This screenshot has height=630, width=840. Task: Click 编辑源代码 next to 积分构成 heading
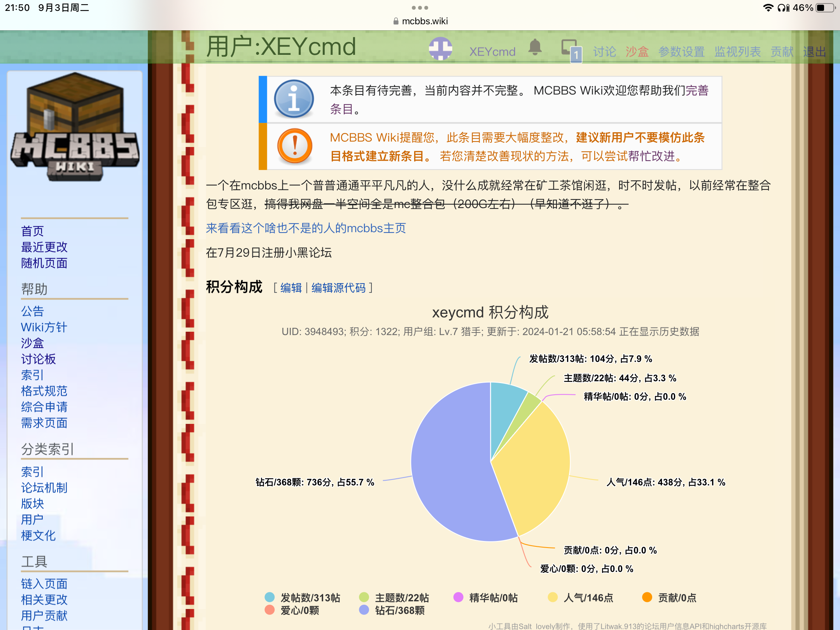click(x=338, y=288)
